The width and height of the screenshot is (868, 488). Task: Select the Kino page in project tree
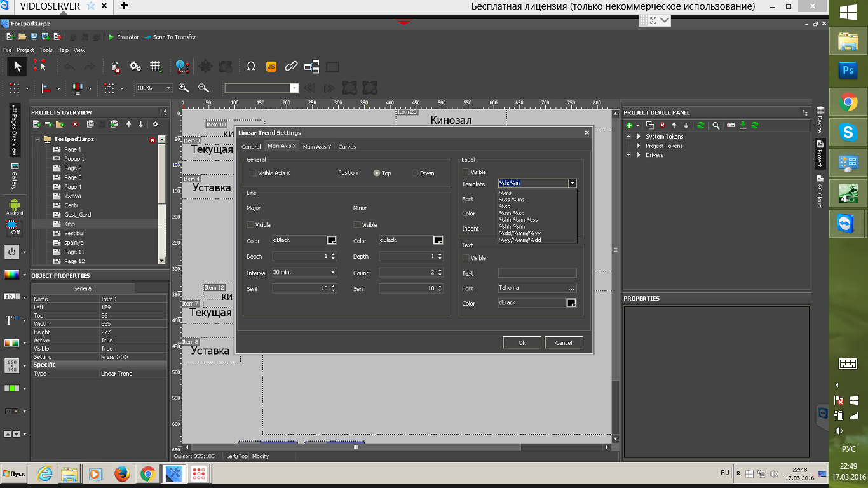click(70, 224)
